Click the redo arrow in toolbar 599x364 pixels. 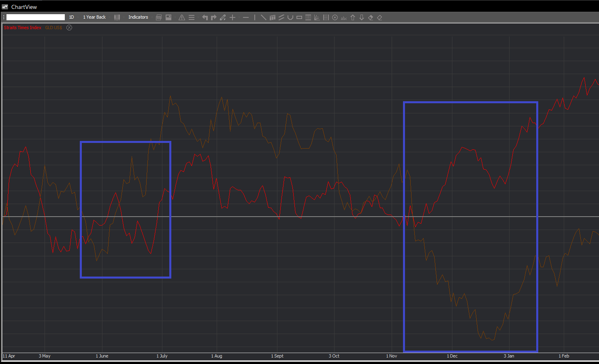[213, 17]
